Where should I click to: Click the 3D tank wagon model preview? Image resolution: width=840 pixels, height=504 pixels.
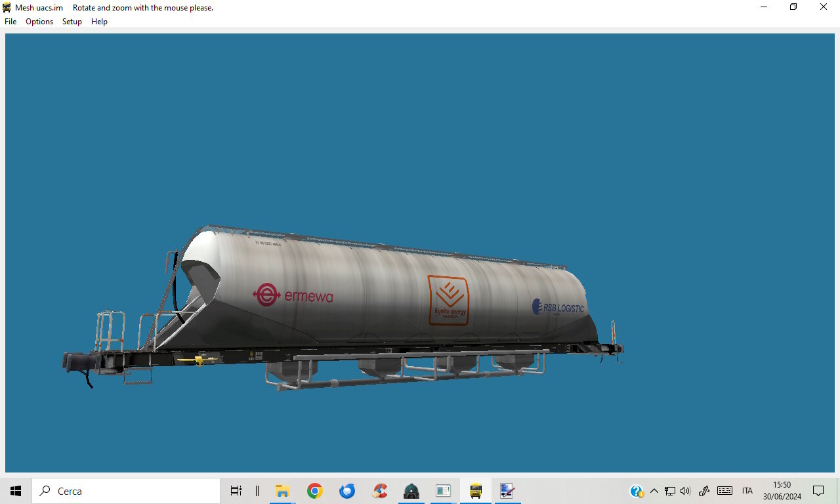(343, 308)
